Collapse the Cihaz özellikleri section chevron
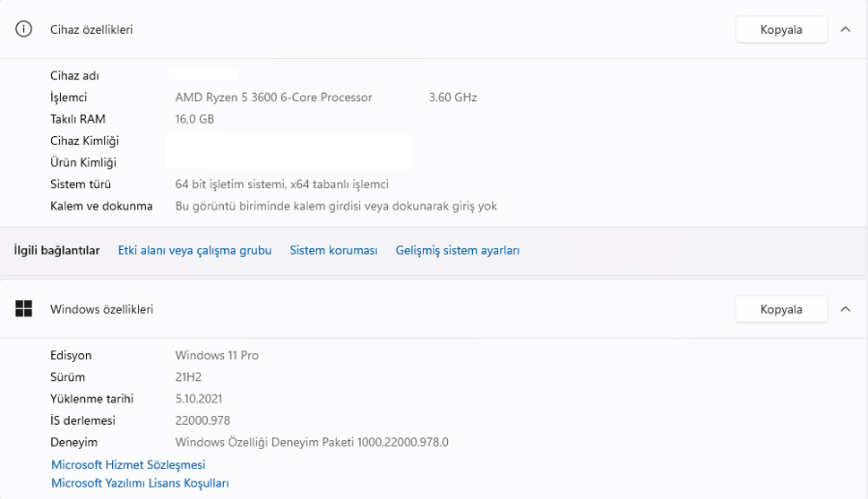Image resolution: width=868 pixels, height=499 pixels. pyautogui.click(x=845, y=29)
